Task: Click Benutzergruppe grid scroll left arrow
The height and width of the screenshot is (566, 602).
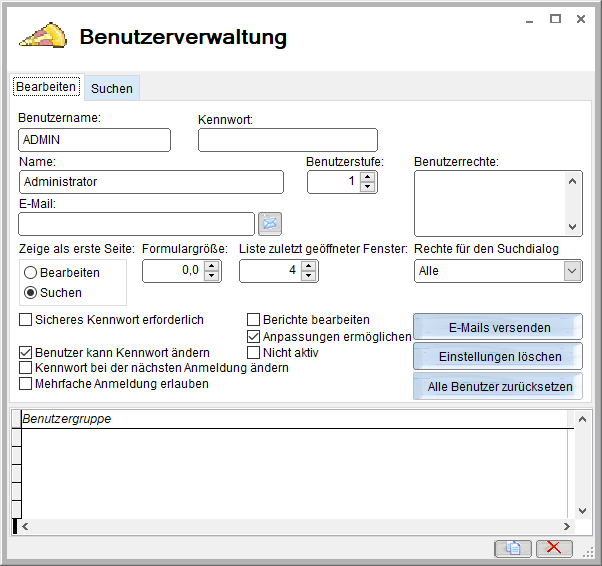Action: point(25,526)
